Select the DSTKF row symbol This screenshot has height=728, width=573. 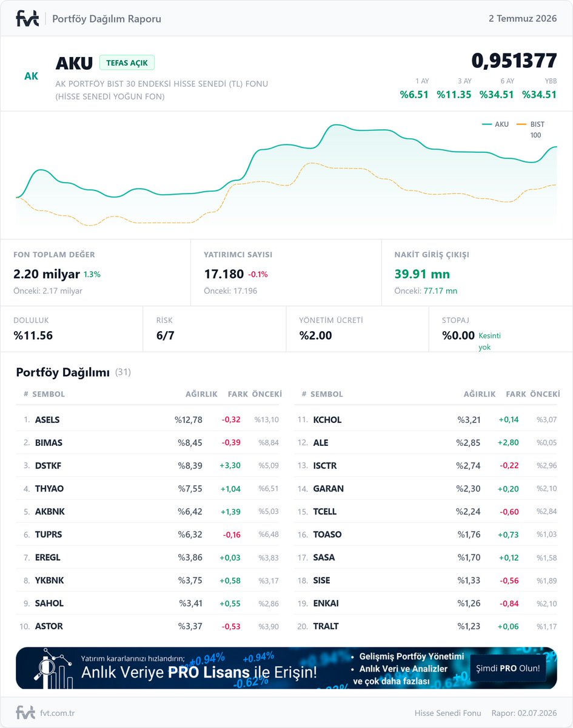(x=48, y=466)
